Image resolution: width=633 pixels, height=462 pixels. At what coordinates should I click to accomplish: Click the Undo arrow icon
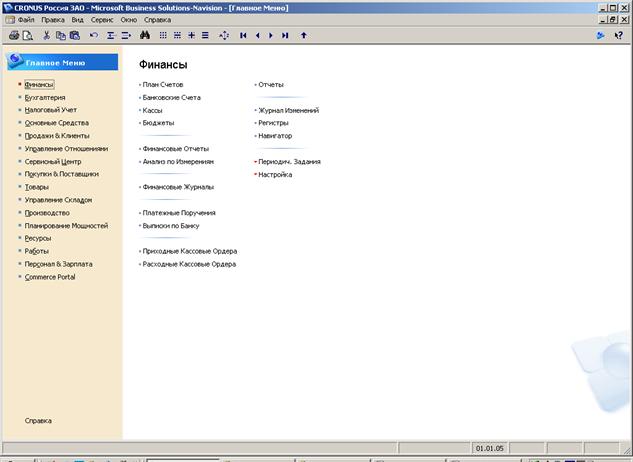click(94, 36)
